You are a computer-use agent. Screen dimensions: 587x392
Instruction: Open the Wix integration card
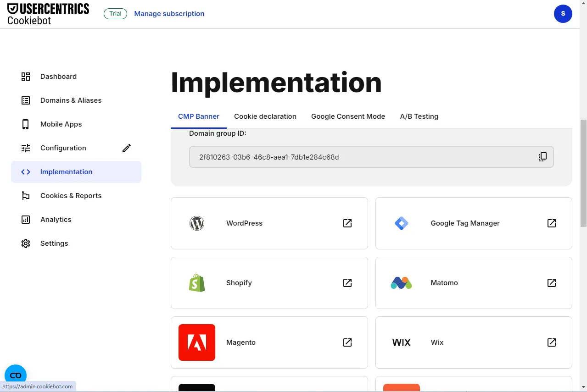coord(474,342)
